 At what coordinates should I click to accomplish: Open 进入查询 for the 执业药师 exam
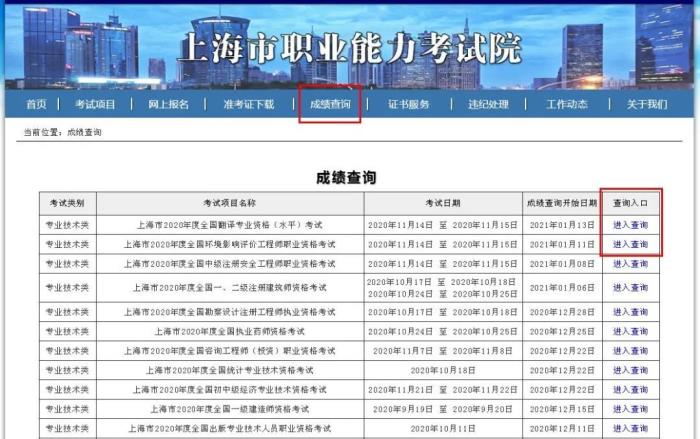pos(630,331)
